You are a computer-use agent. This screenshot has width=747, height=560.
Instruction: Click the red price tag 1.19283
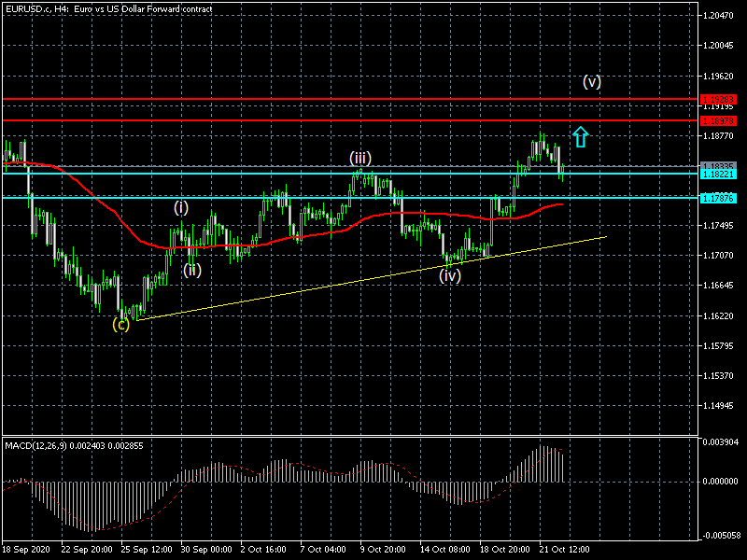(718, 100)
